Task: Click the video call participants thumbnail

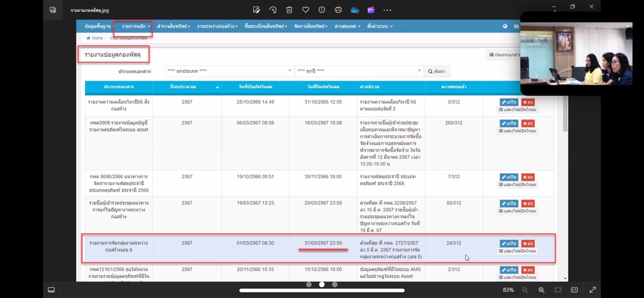Action: [x=576, y=54]
